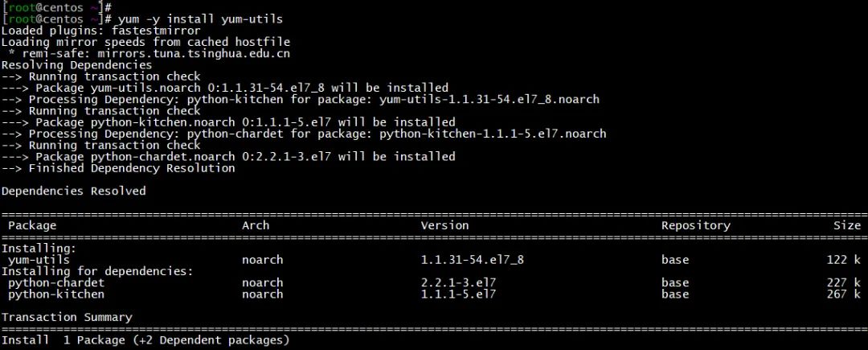Image resolution: width=868 pixels, height=350 pixels.
Task: Click the Installing for dependencies label
Action: coord(97,271)
